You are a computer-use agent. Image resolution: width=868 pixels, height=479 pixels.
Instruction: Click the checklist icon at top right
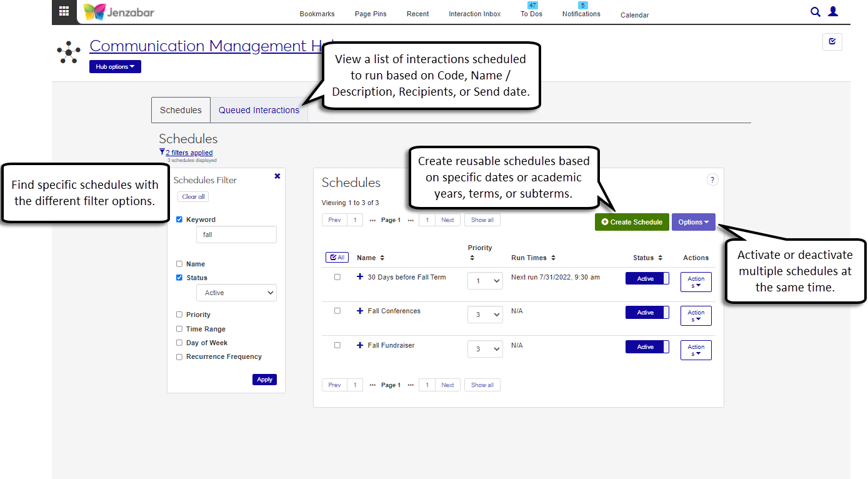click(x=832, y=42)
